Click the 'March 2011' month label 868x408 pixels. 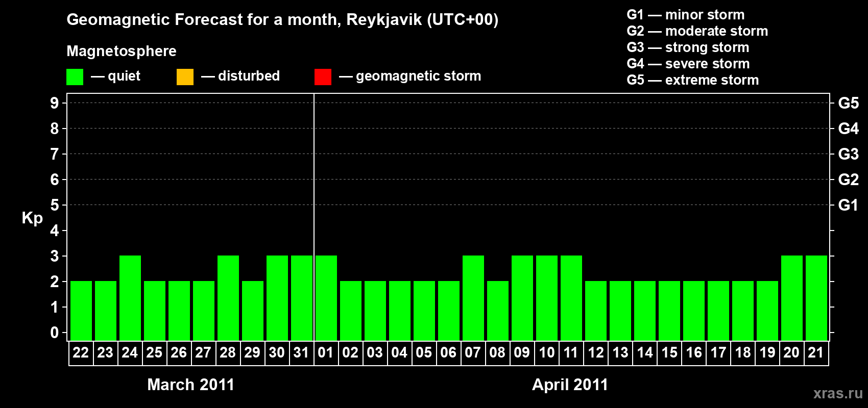tap(191, 385)
